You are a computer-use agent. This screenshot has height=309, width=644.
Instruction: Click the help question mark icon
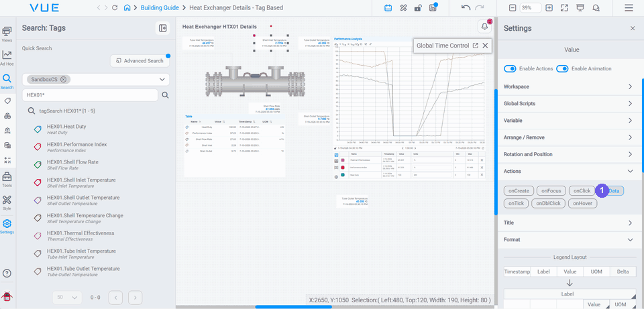7,273
